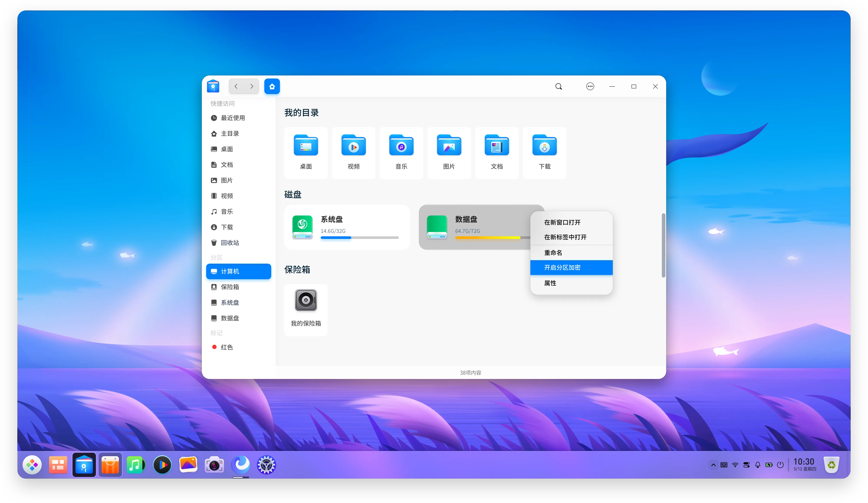Click the vertical scrollbar in file area
This screenshot has width=868, height=503.
[663, 245]
